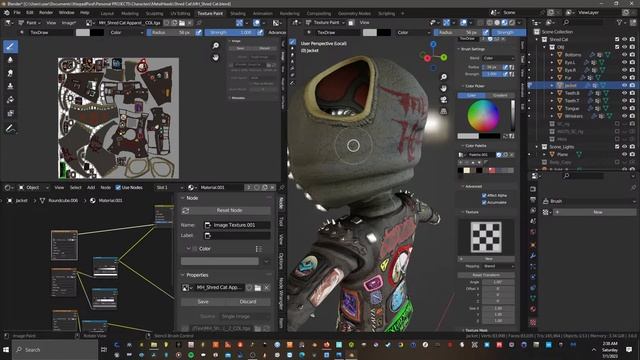Open image folder icon in node Properties
The height and width of the screenshot is (360, 640).
click(x=258, y=288)
